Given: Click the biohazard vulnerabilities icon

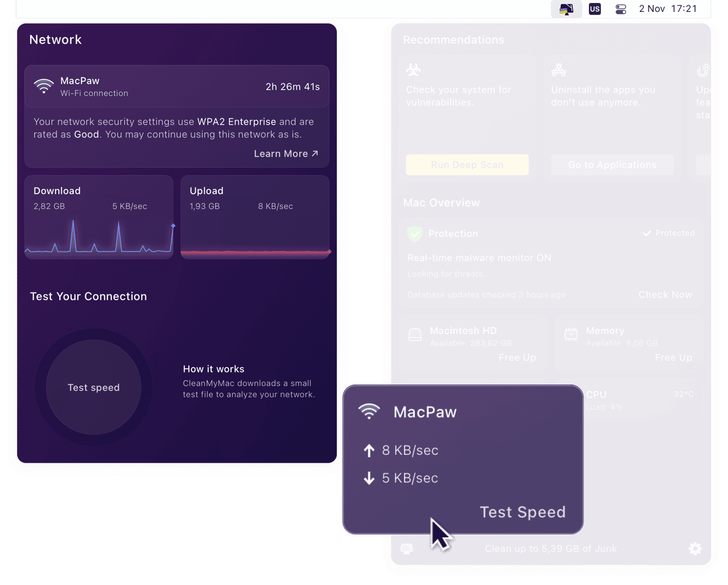Looking at the screenshot, I should click(x=413, y=70).
